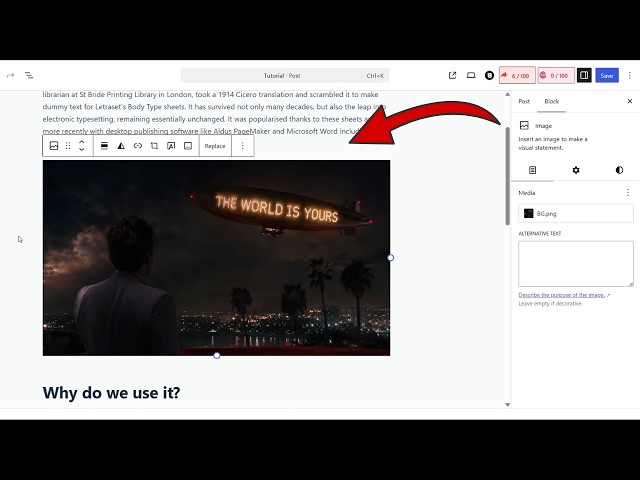
Task: Click the editor scrollbar up arrow
Action: pos(507,94)
